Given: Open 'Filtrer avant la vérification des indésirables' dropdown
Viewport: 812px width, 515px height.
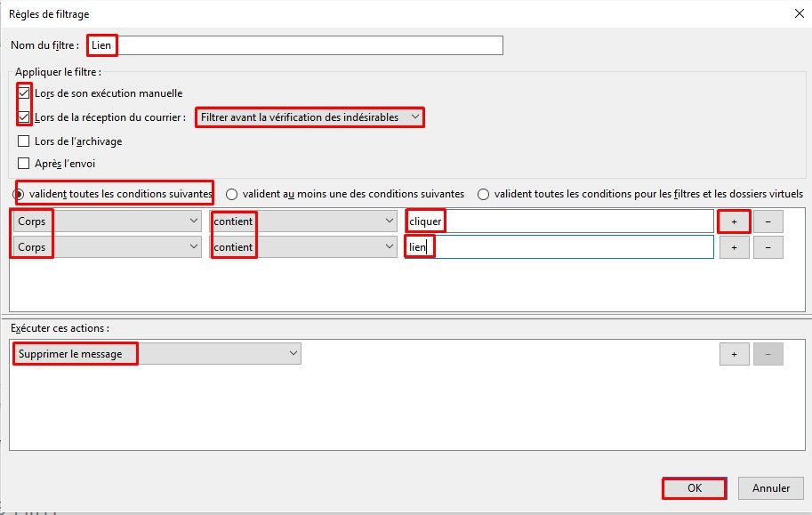Looking at the screenshot, I should pyautogui.click(x=310, y=117).
